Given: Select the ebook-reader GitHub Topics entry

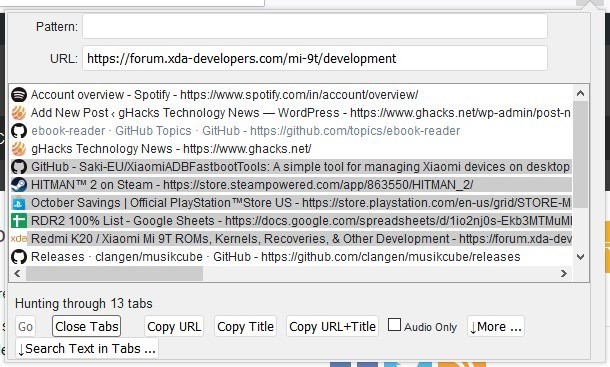Looking at the screenshot, I should point(291,131).
